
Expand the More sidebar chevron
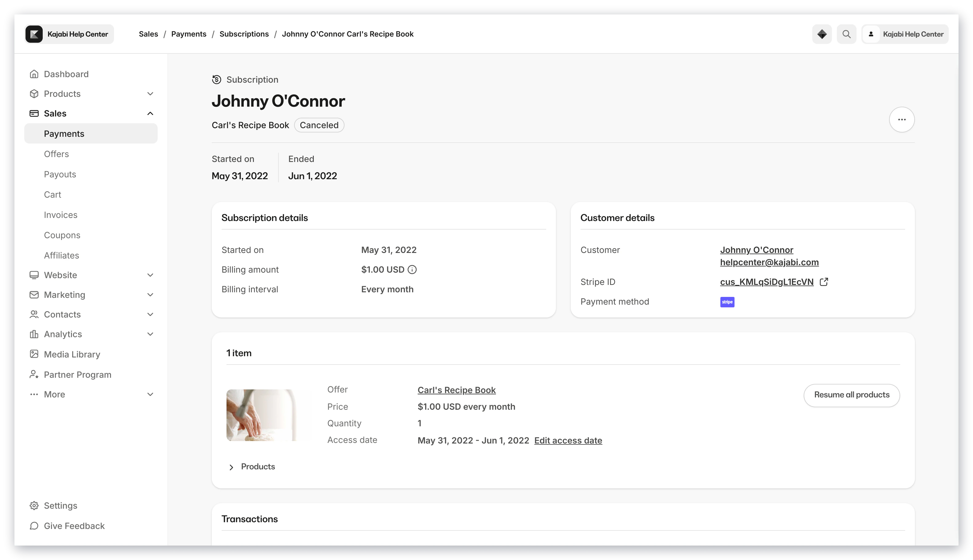point(150,394)
